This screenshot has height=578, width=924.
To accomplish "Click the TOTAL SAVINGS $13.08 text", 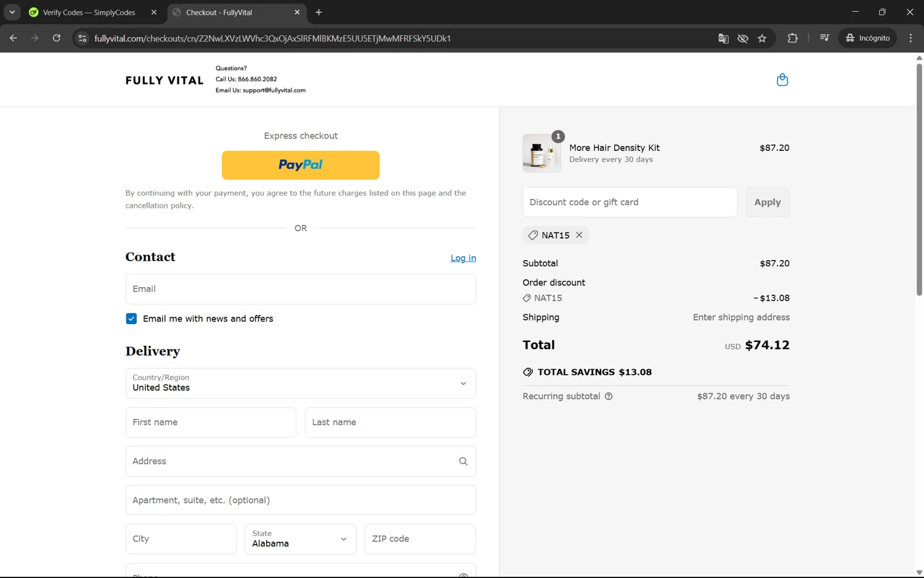I will click(x=594, y=372).
